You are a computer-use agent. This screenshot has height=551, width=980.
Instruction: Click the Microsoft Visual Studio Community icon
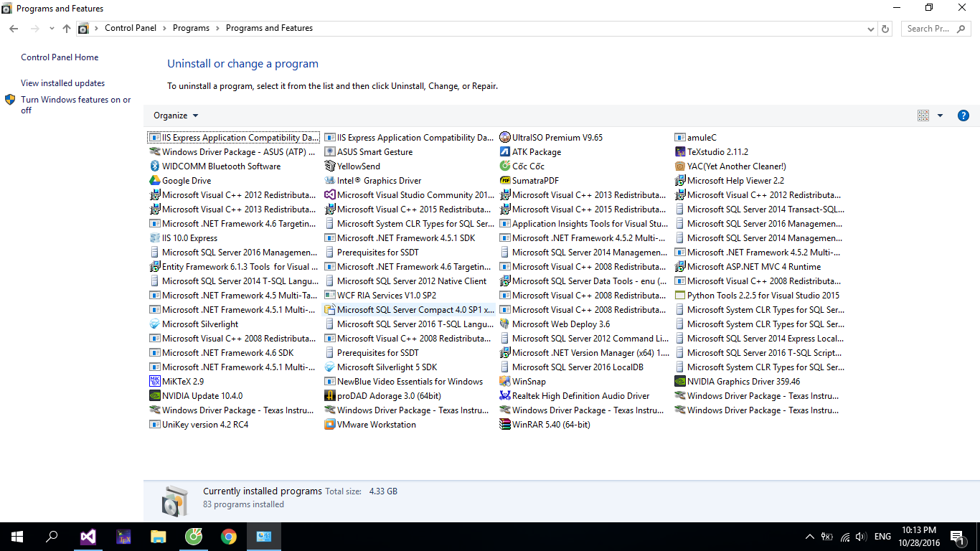tap(330, 195)
